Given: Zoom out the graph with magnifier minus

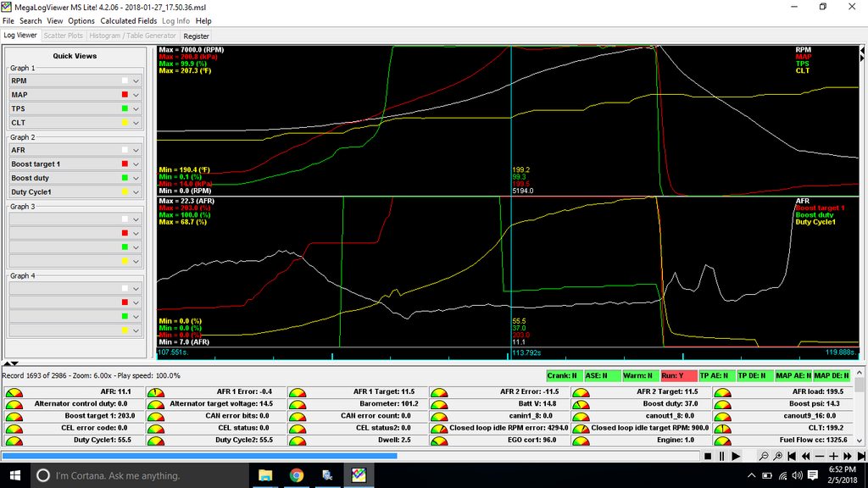Looking at the screenshot, I should pyautogui.click(x=764, y=457).
